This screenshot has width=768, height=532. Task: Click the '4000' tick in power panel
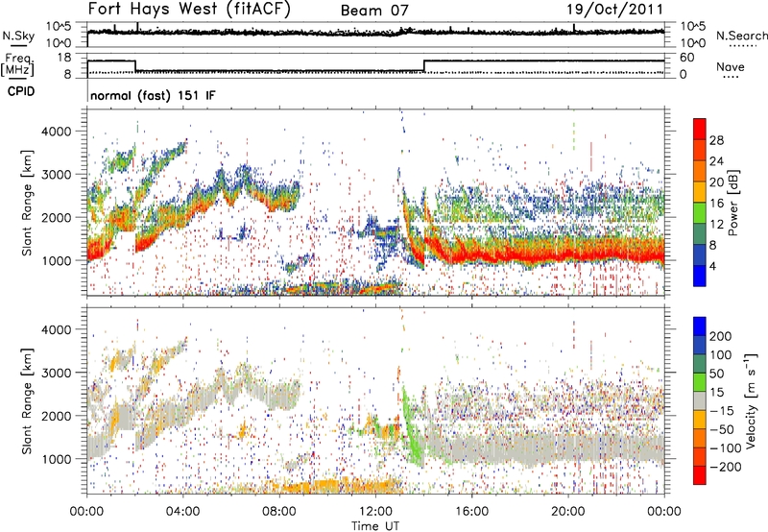[57, 132]
